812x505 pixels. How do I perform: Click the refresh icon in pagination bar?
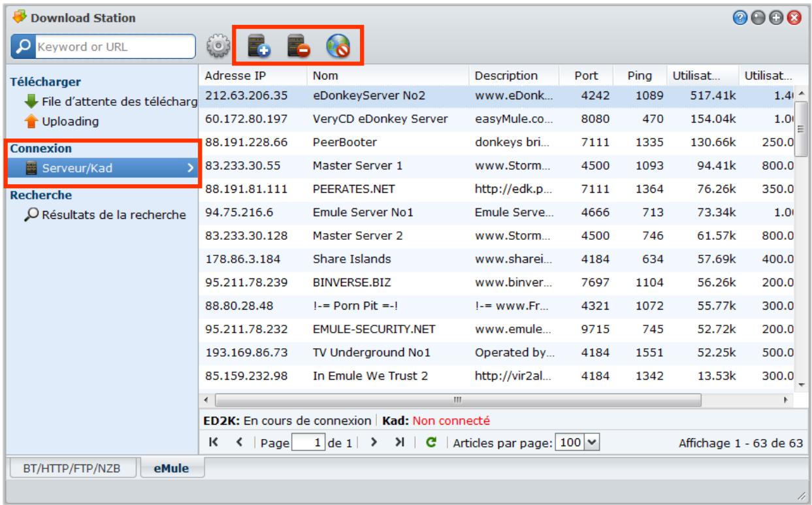[x=431, y=442]
